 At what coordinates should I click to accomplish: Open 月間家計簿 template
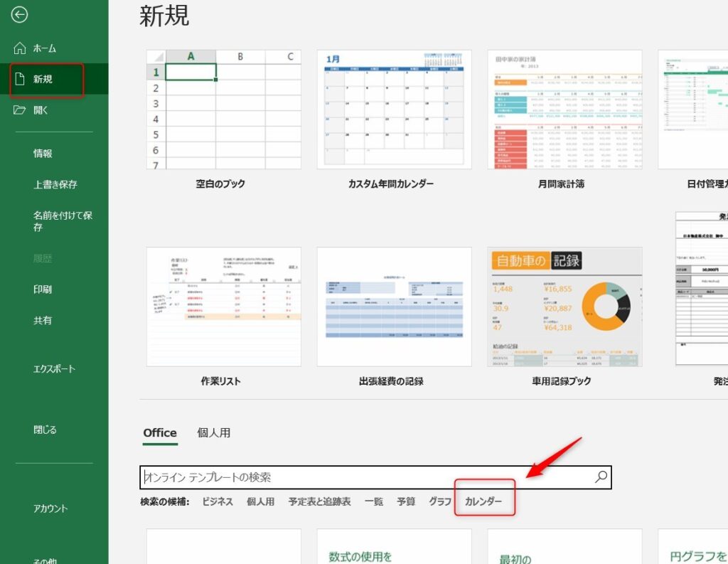point(564,110)
